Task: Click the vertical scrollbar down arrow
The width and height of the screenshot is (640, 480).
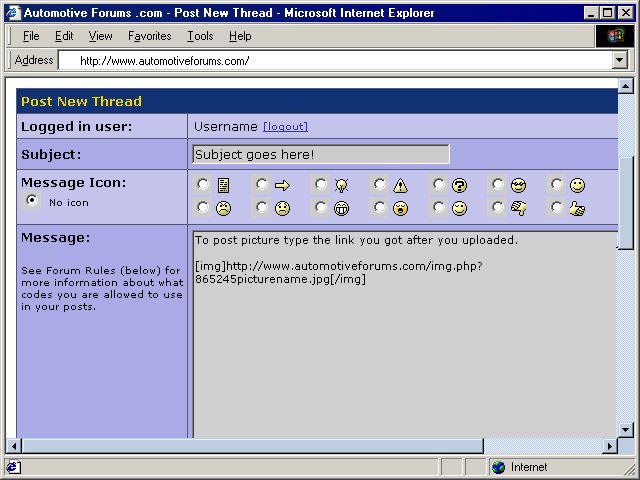Action: 626,429
